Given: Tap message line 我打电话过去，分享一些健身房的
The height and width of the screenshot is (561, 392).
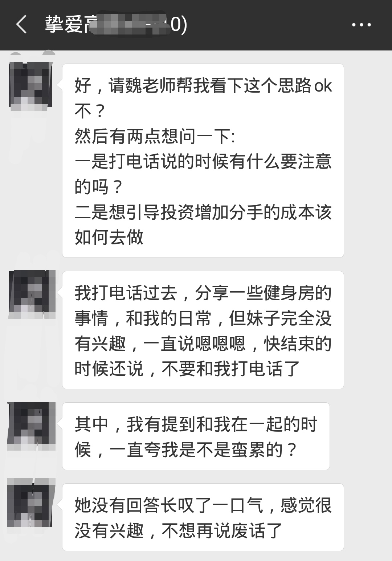Looking at the screenshot, I should point(203,293).
